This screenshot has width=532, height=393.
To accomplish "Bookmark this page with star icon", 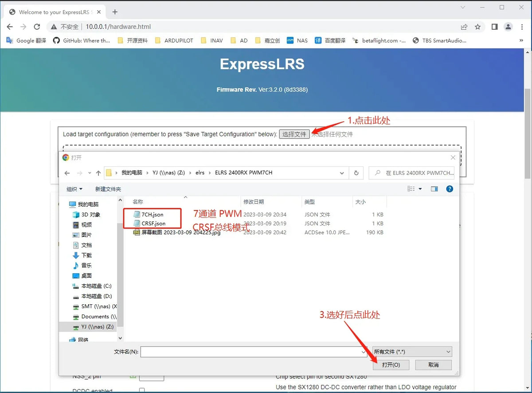I will tap(477, 27).
